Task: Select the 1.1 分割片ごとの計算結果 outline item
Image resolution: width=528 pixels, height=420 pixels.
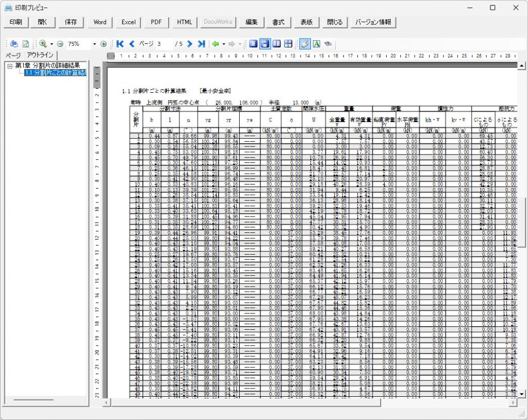Action: tap(55, 73)
